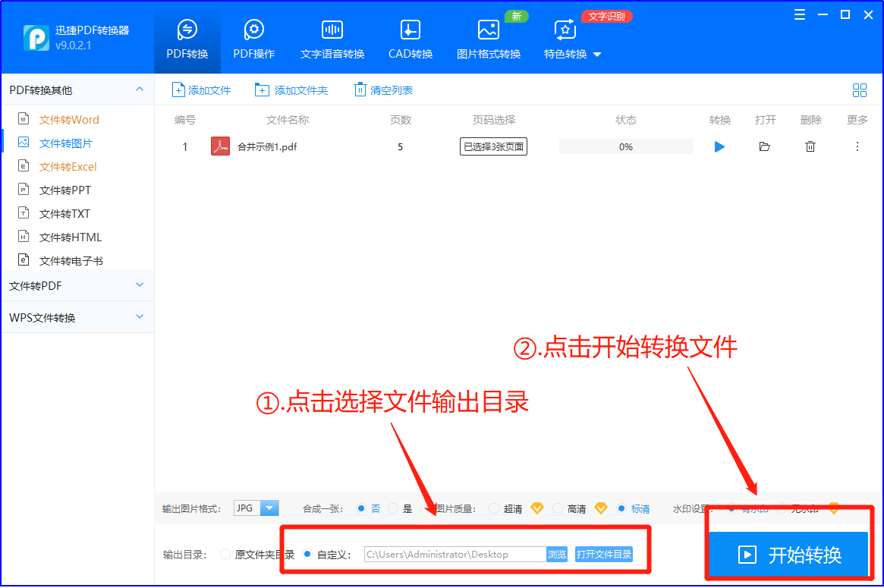Click the 文件转Word document icon
Screen dimensions: 884x588
click(x=24, y=118)
